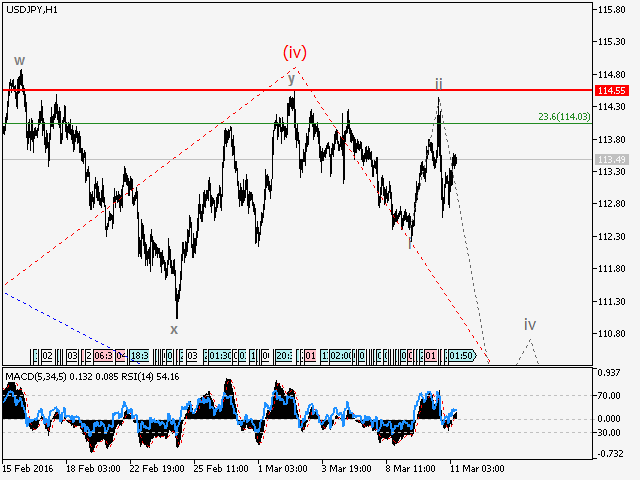
Task: Select the grey iv wave label near 110.80
Action: click(530, 324)
